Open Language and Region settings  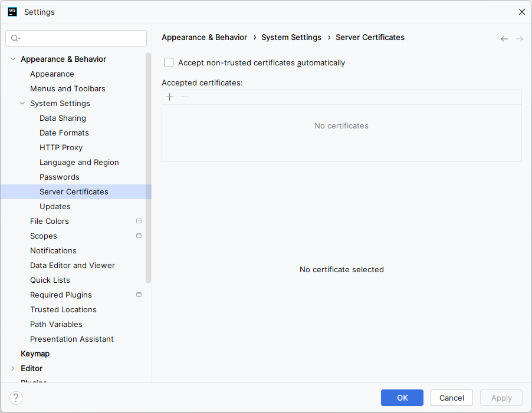tap(79, 162)
